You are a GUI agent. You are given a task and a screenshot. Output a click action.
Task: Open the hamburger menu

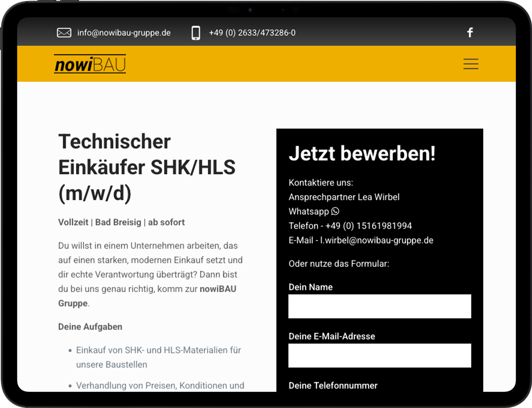tap(471, 64)
